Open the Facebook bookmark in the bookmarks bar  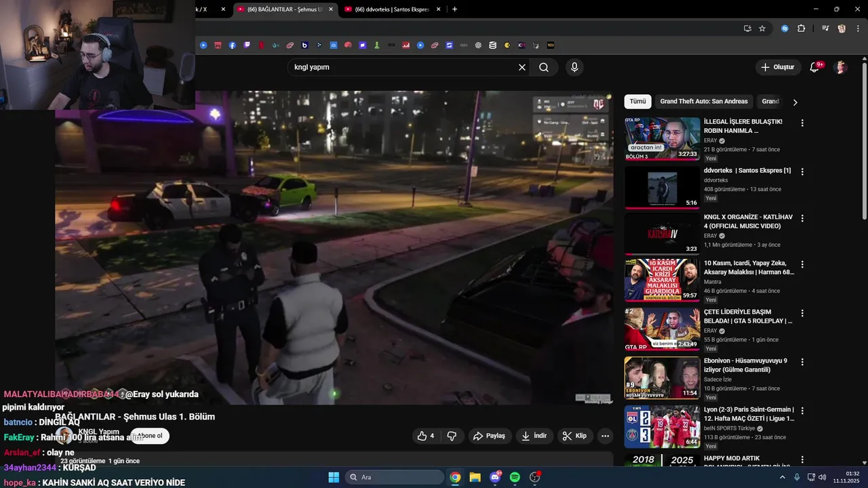[x=232, y=45]
